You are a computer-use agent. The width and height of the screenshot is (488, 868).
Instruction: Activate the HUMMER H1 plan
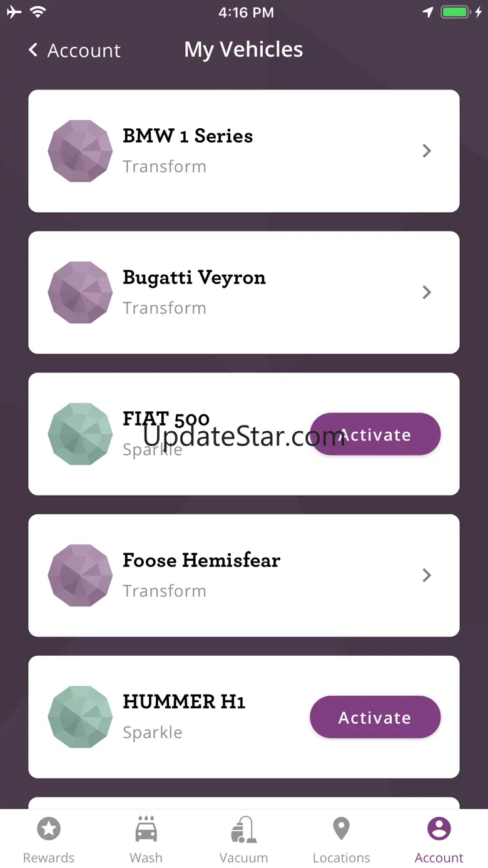[375, 717]
